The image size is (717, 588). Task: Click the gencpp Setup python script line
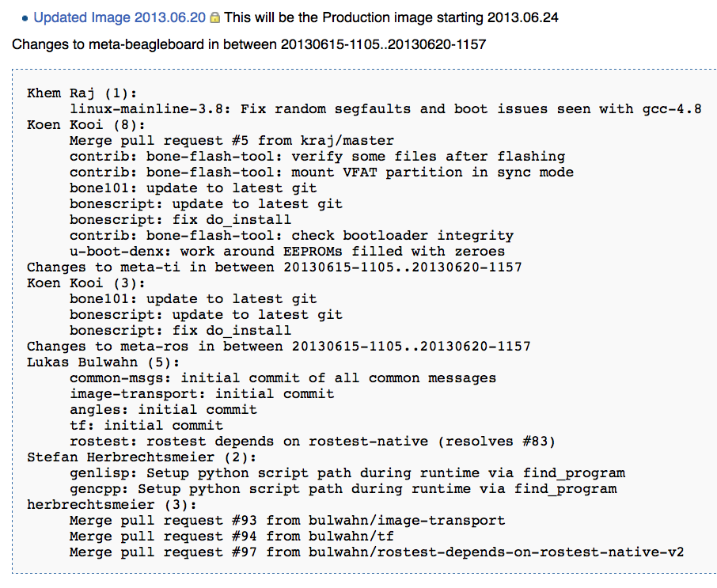(x=343, y=488)
